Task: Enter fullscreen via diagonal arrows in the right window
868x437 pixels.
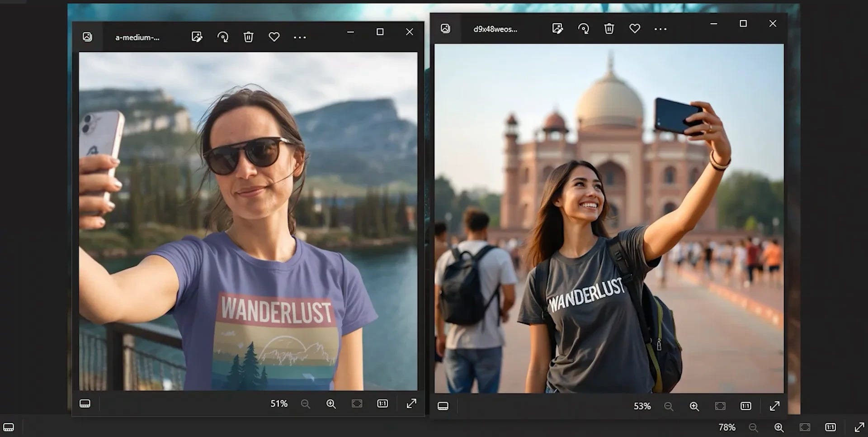Action: pos(775,406)
